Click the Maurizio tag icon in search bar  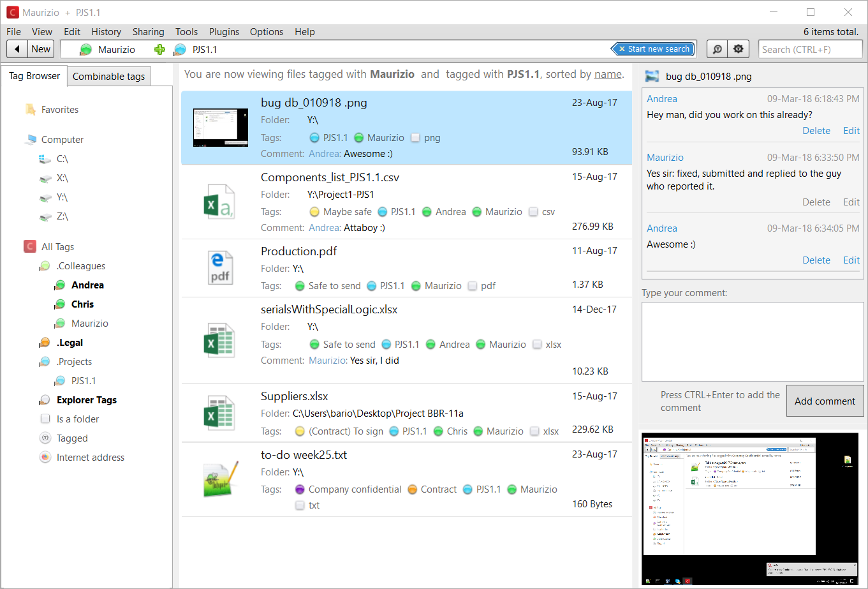[85, 49]
